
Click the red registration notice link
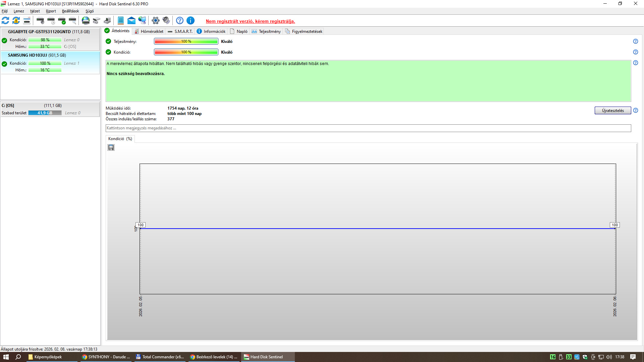click(x=250, y=21)
